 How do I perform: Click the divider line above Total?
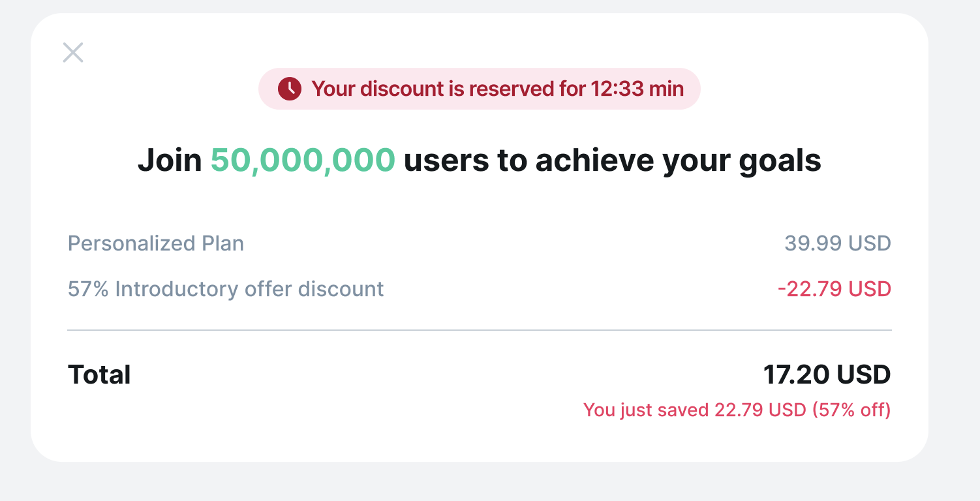click(479, 331)
